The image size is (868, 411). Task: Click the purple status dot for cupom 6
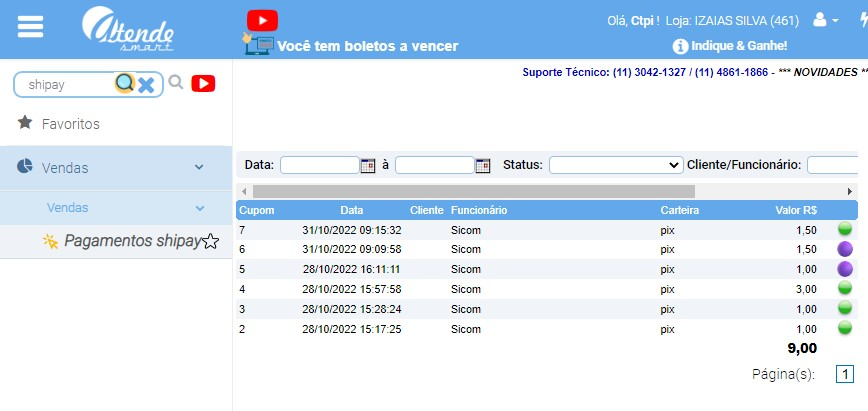tap(844, 248)
